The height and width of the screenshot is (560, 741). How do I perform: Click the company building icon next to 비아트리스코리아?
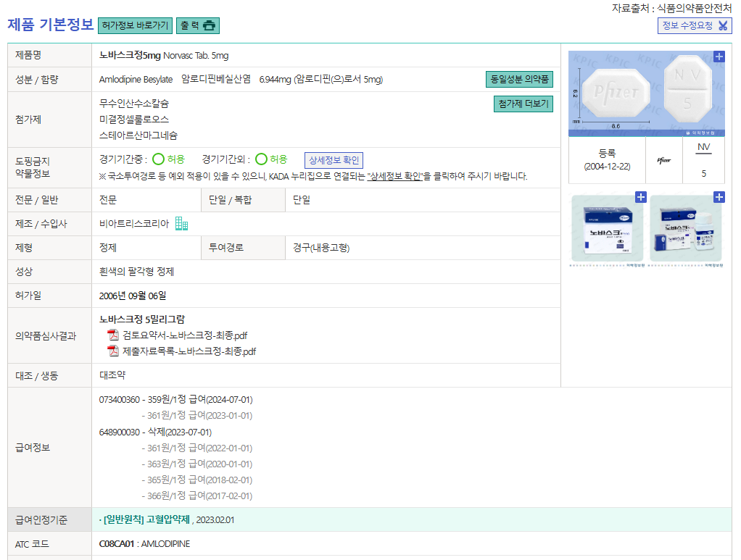point(181,223)
